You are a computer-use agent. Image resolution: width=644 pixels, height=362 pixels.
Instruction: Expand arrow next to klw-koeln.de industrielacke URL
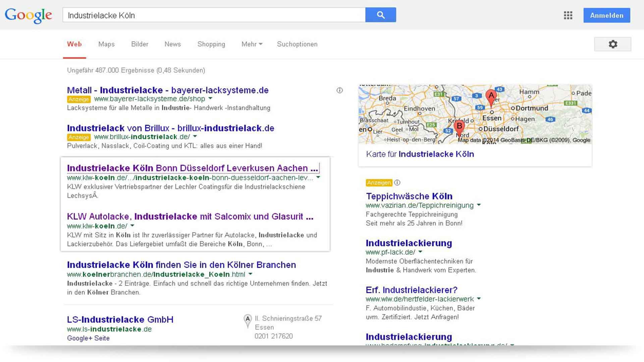(318, 177)
